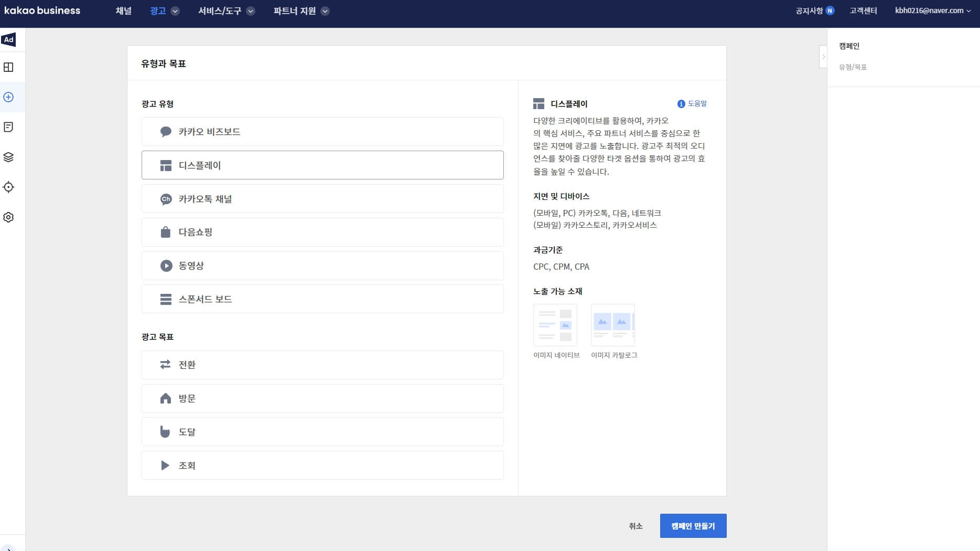The image size is (980, 551).
Task: Click the swap arrows icon of 전환
Action: 165,365
